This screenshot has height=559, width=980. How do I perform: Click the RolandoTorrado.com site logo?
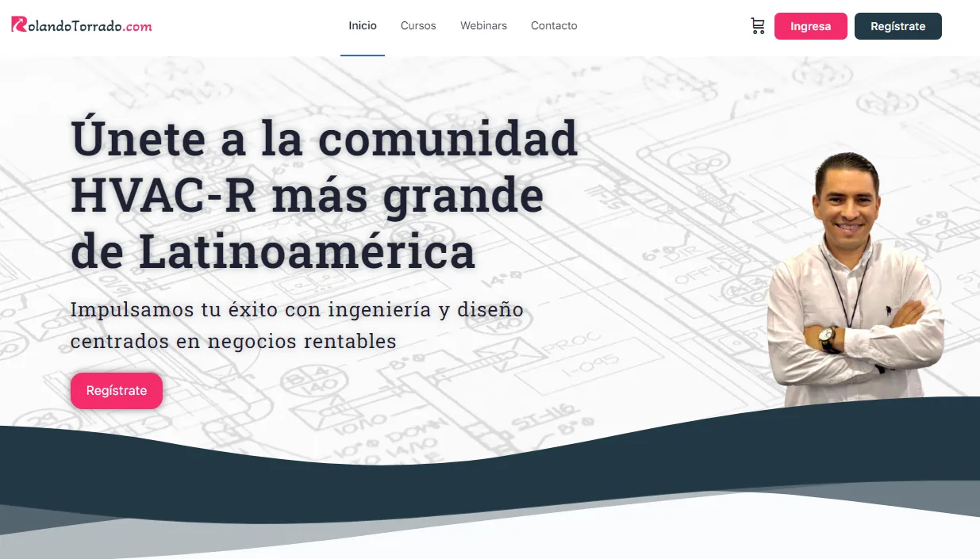82,25
